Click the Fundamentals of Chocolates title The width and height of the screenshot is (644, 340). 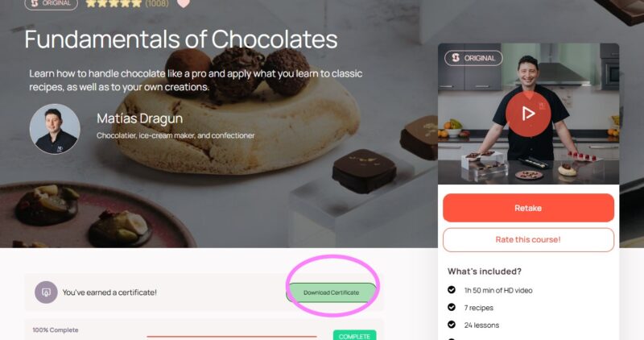click(x=180, y=39)
